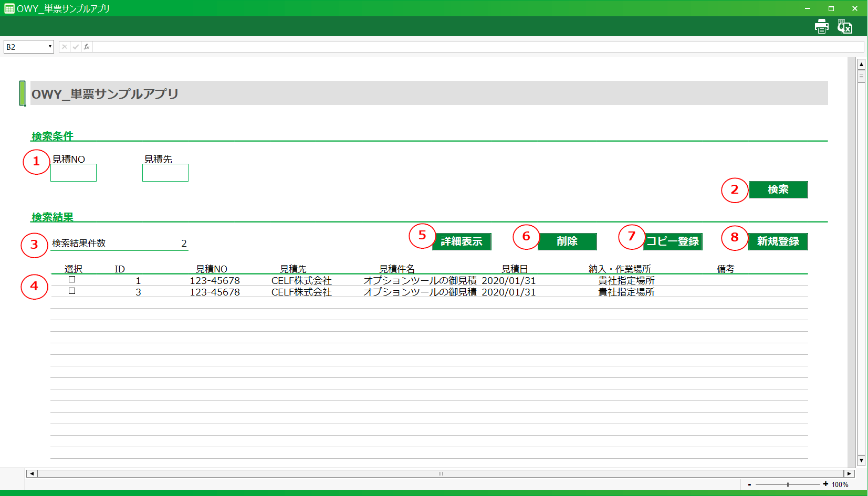Click the zoom slider handle
The height and width of the screenshot is (496, 868).
click(788, 484)
